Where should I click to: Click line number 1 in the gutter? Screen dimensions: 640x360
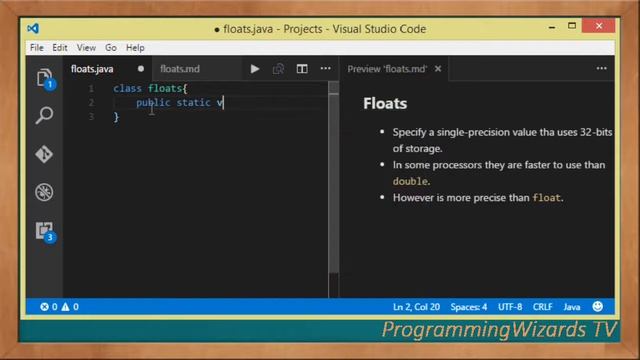pos(91,89)
